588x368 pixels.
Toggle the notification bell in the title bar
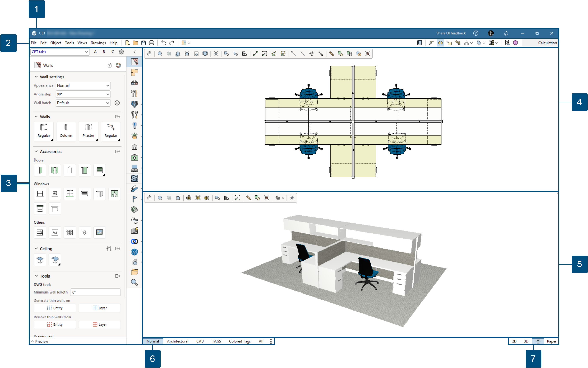click(506, 33)
